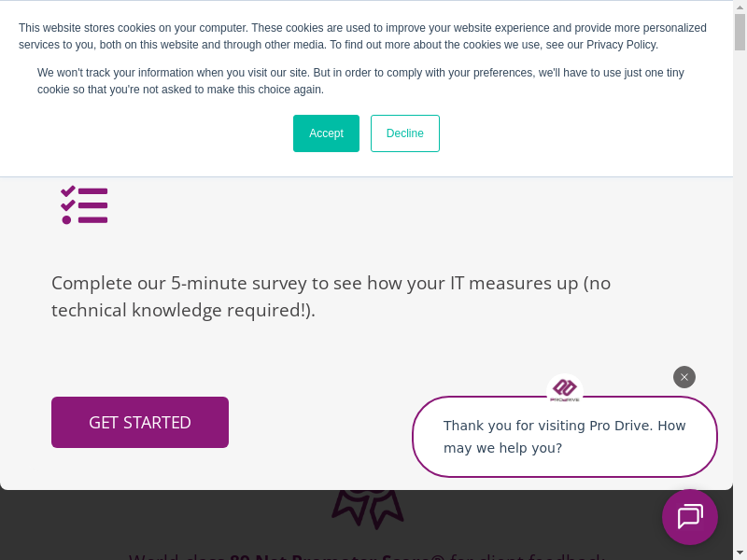The height and width of the screenshot is (560, 747).
Task: Click the 'How may we help you?' chat line
Action: tap(502, 448)
